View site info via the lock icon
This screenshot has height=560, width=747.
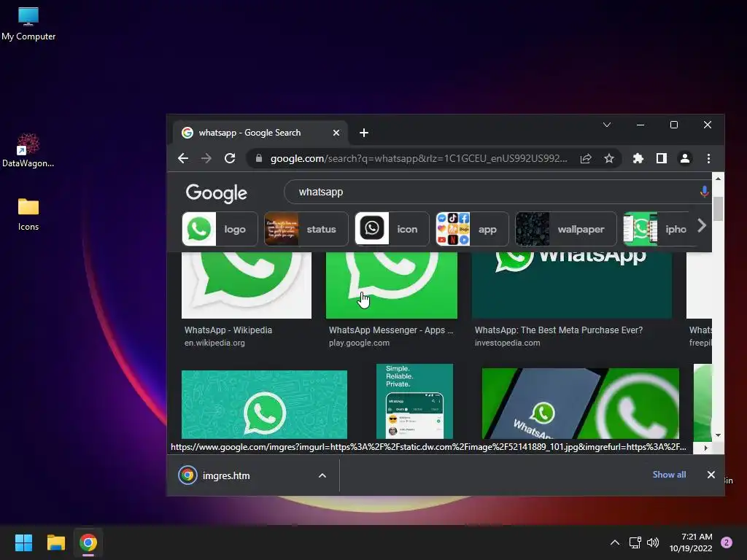point(259,158)
